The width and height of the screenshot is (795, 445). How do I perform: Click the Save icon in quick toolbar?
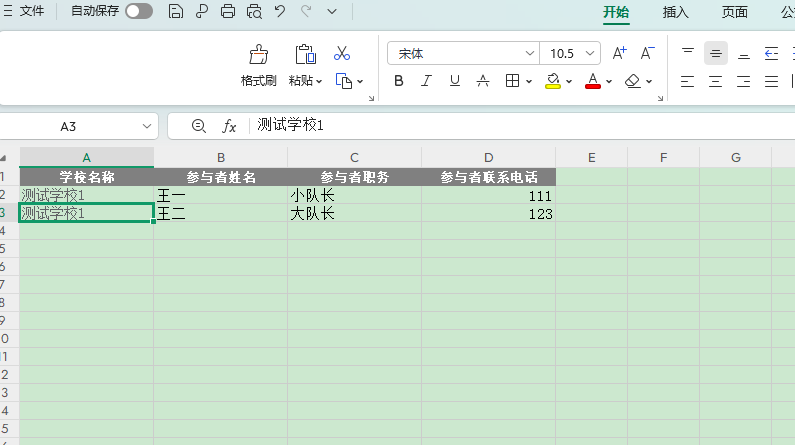pos(176,12)
